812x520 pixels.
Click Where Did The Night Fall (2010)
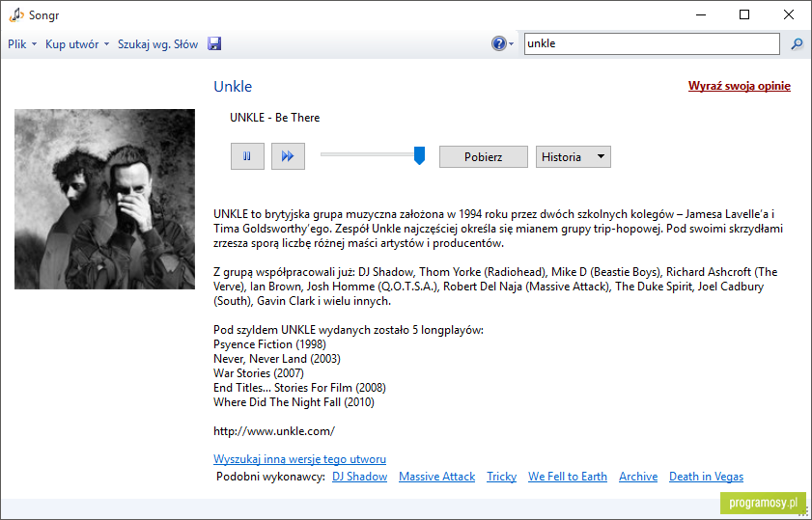[294, 402]
